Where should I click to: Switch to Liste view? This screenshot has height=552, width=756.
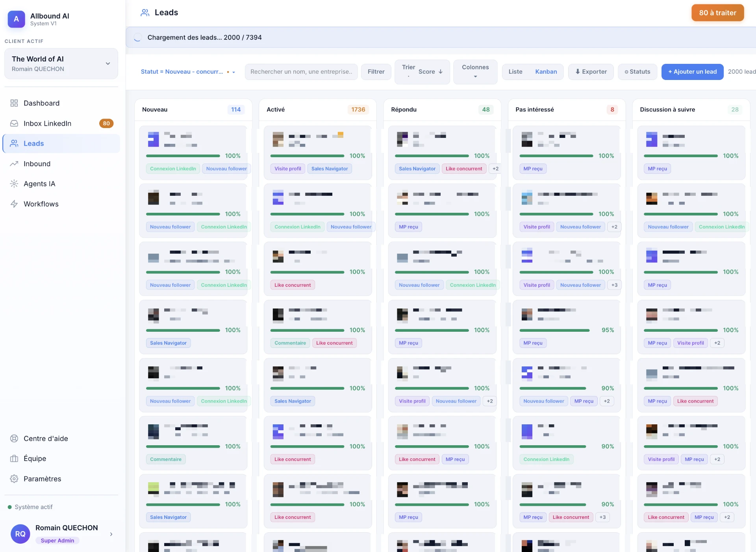(x=515, y=72)
